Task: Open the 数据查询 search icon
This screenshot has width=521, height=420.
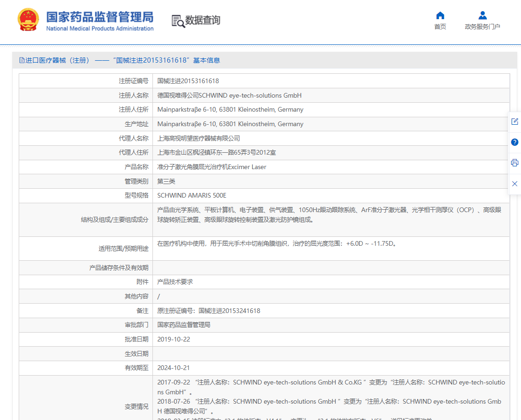Action: (178, 21)
